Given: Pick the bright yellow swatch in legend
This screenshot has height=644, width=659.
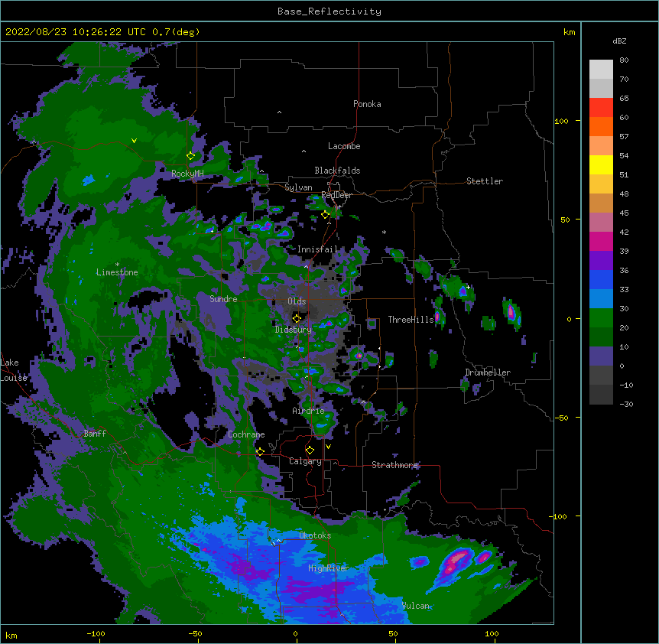Looking at the screenshot, I should [601, 164].
